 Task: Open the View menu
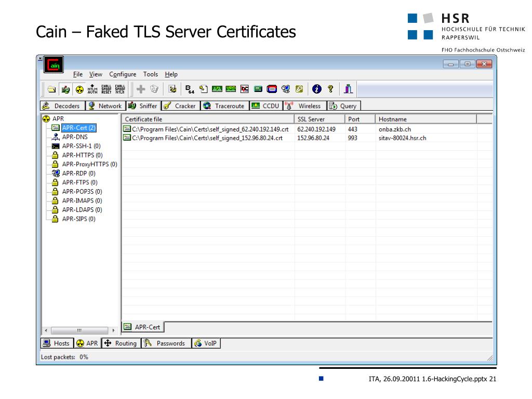(x=96, y=74)
